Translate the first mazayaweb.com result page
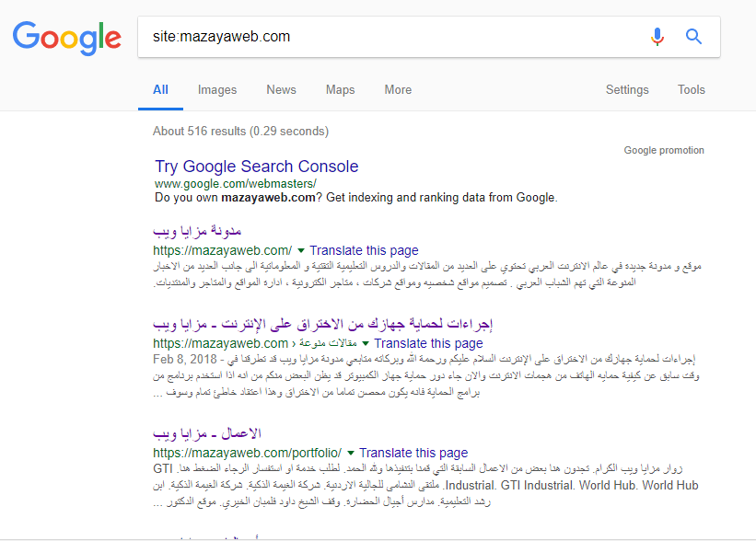Image resolution: width=756 pixels, height=541 pixels. click(364, 250)
